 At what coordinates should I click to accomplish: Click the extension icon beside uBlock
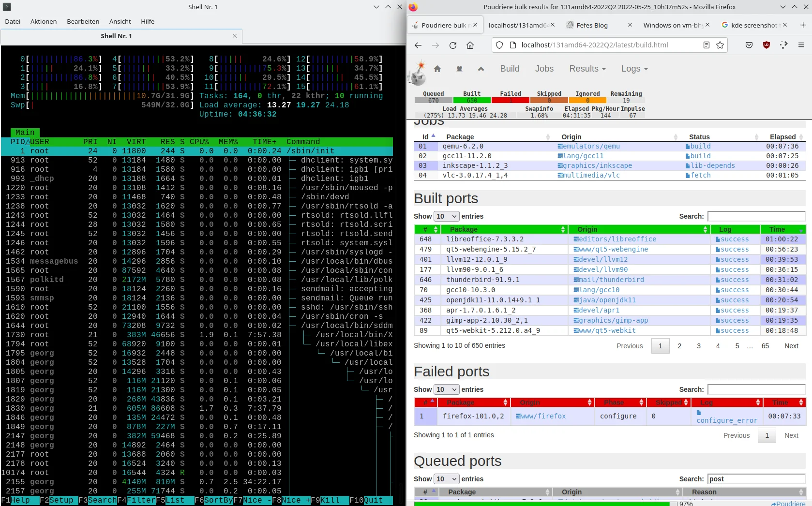click(784, 45)
